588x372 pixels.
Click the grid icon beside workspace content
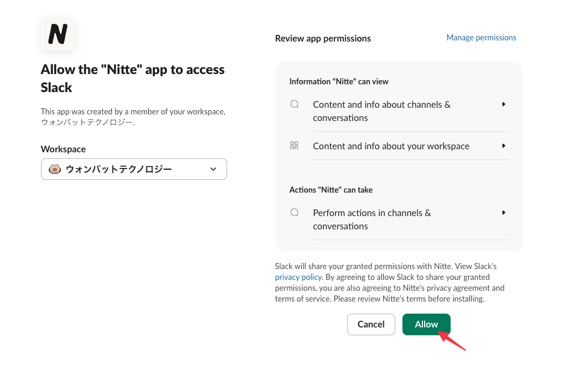click(295, 146)
